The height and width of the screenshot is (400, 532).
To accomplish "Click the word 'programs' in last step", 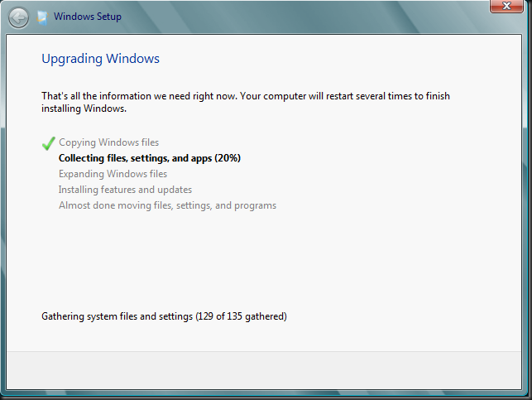I will [x=255, y=205].
